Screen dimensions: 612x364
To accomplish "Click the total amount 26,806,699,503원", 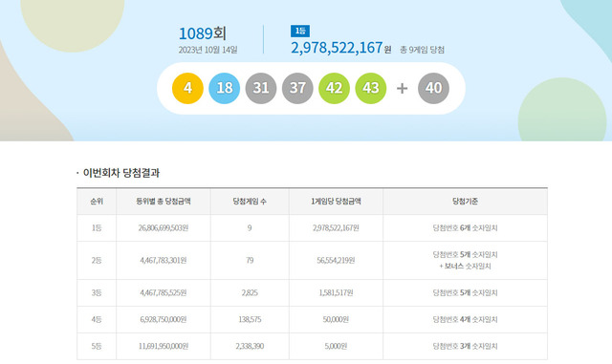I will (164, 227).
